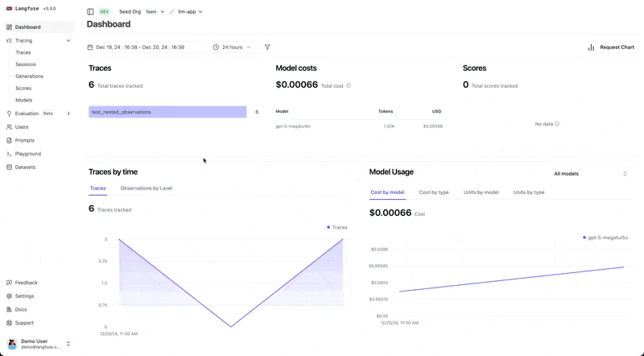Image resolution: width=644 pixels, height=356 pixels.
Task: Open the Playground sidebar item
Action: 27,154
